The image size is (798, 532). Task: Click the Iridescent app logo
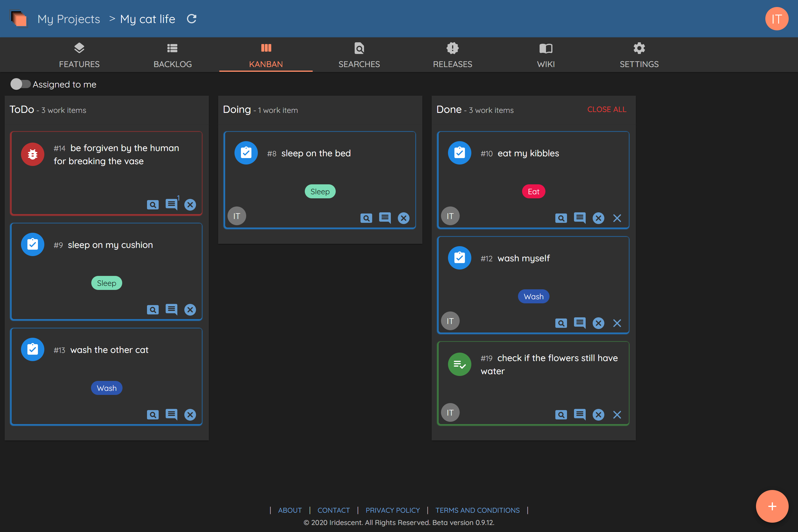(19, 19)
